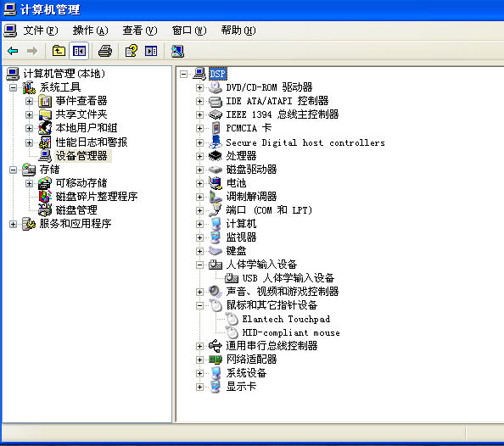Screen dimensions: 504x446
Task: Collapse the 系统工具 tree node
Action: pos(14,87)
